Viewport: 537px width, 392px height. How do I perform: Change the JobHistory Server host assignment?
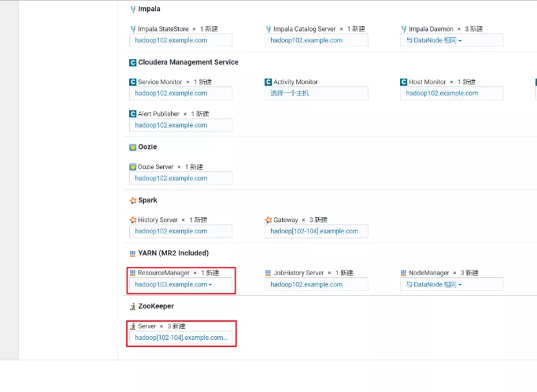tap(316, 284)
